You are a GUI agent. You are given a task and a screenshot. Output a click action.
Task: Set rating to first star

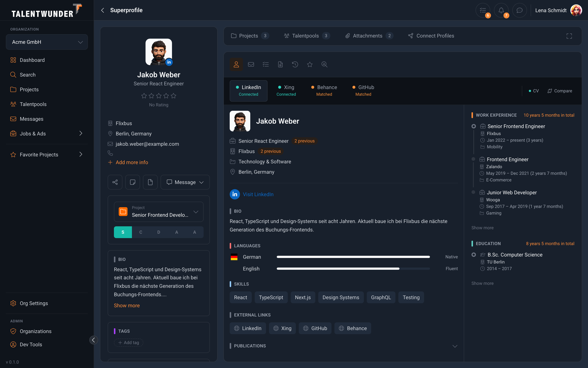[144, 96]
